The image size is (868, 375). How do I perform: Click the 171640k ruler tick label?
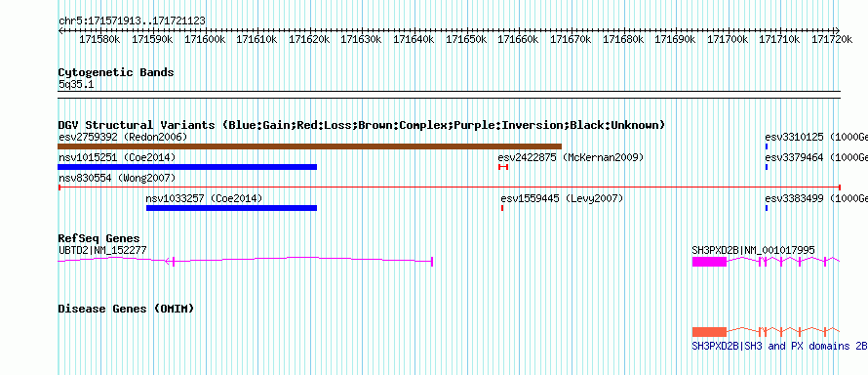click(414, 39)
